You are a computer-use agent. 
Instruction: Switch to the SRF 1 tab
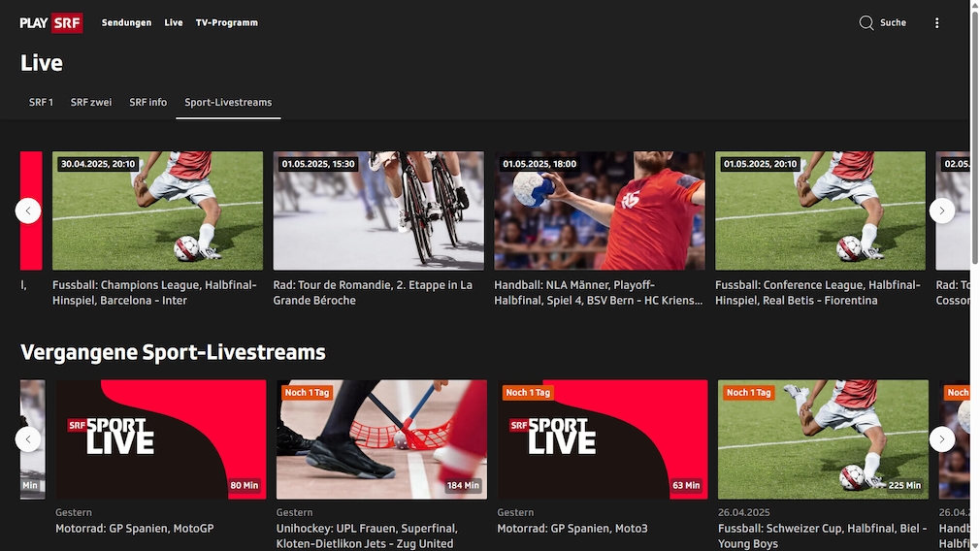tap(41, 102)
